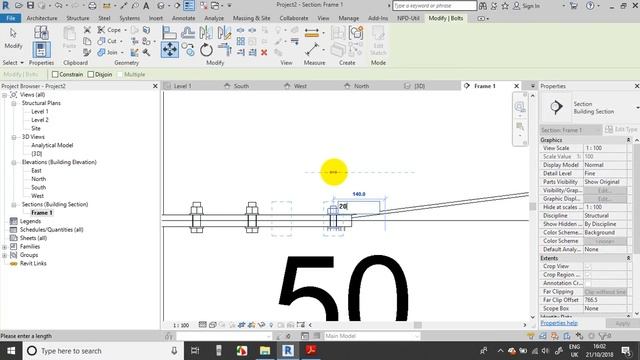Click the Cope geometry tool
640x360 pixels.
(x=109, y=30)
